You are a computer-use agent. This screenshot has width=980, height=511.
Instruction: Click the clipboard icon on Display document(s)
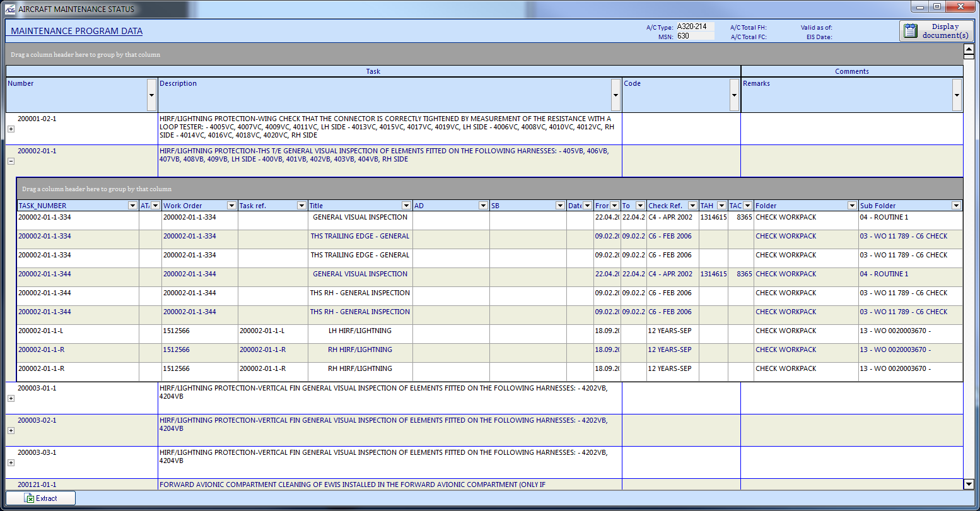(x=910, y=30)
